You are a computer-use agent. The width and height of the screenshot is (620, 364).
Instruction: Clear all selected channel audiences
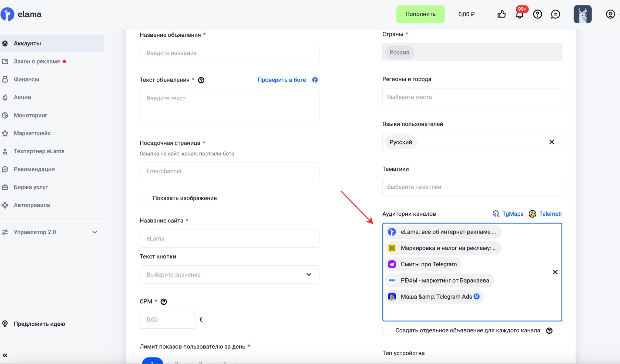(x=555, y=272)
